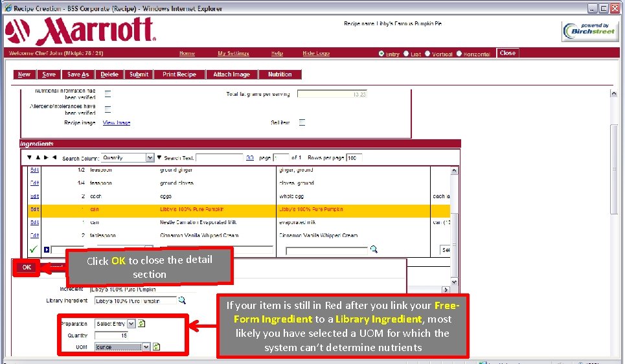Click the empty library ingredient field in the new row
The image size is (625, 364).
click(327, 251)
